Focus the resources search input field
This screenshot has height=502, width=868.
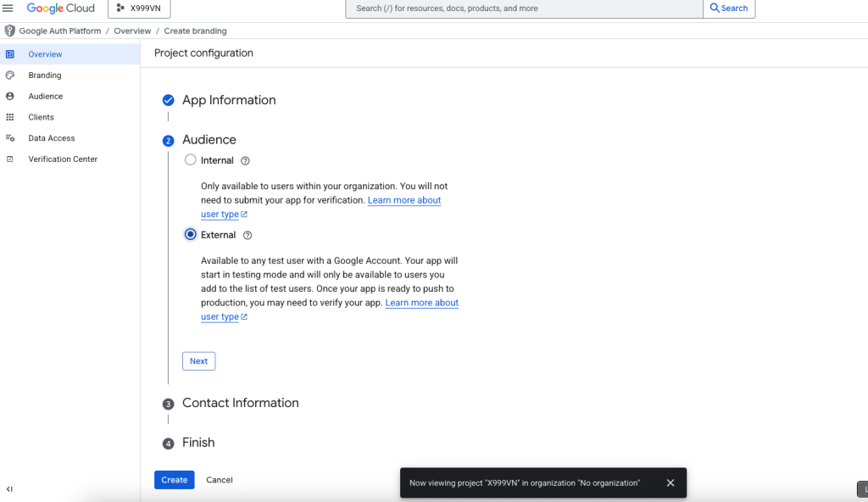pos(524,8)
